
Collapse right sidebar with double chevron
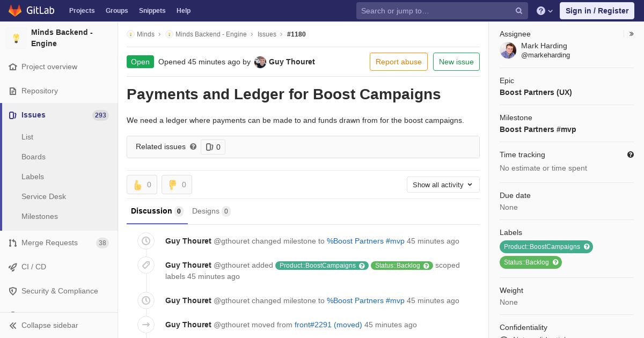click(x=632, y=34)
